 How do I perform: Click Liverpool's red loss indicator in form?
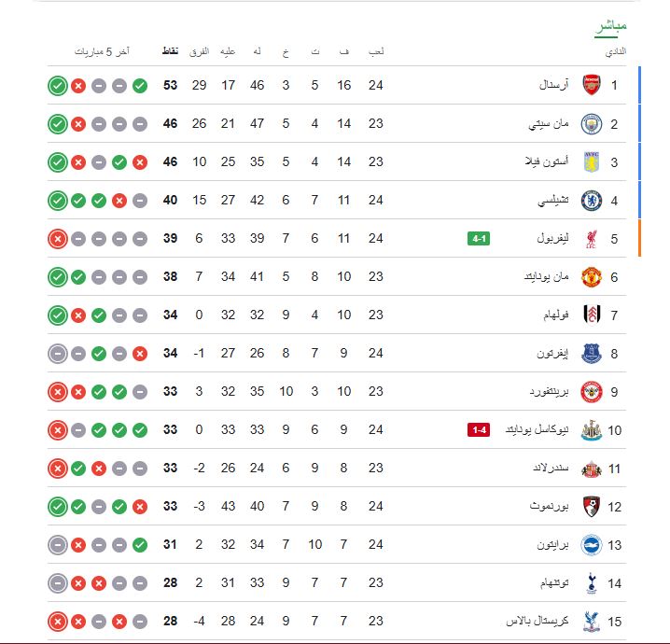57,239
